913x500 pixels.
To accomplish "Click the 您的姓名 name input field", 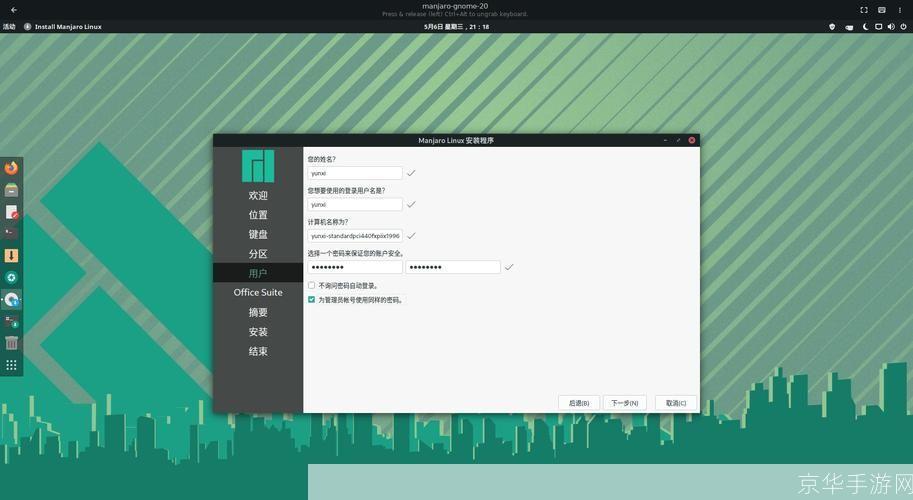I will 355,173.
